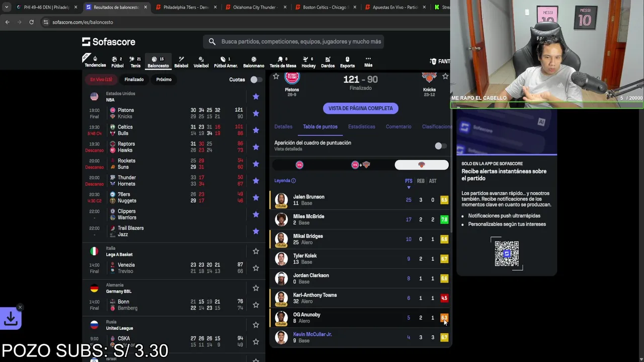Screen dimensions: 644x362
Task: Open the Fantasy shield icon link
Action: tap(433, 61)
